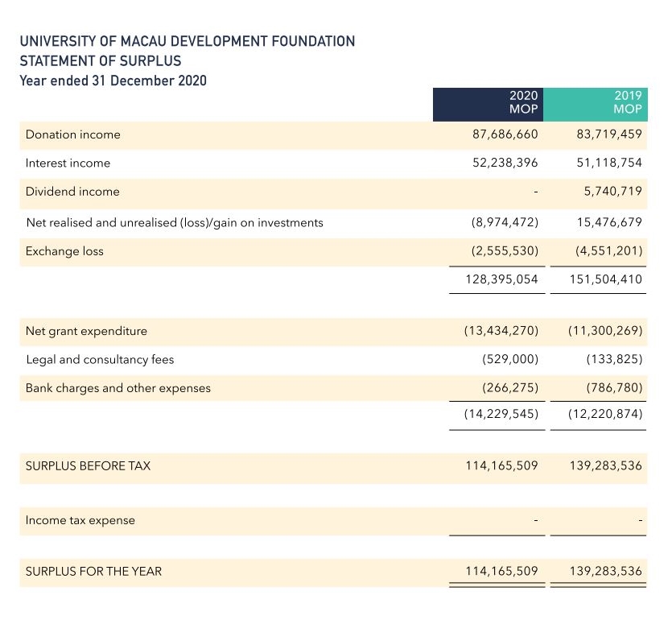Click 2020 surplus for the year 114,165,509

pos(501,571)
